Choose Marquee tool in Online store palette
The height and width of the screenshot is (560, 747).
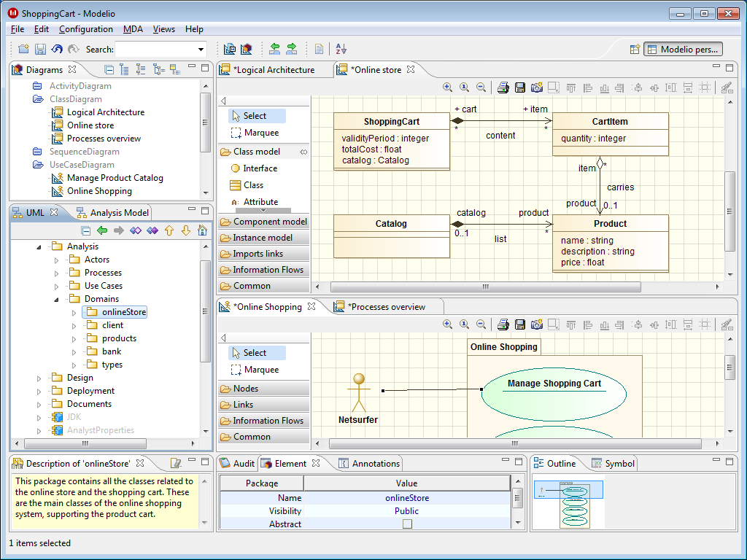pyautogui.click(x=255, y=133)
